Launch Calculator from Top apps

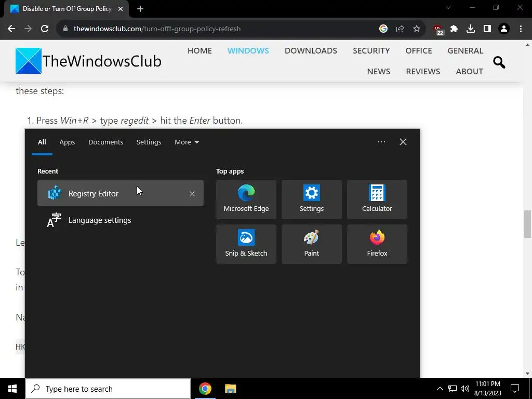[377, 199]
